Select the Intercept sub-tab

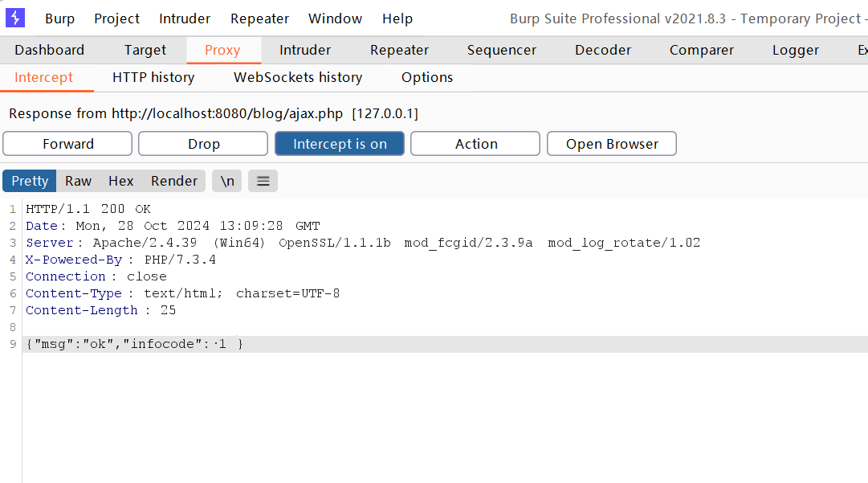[43, 77]
